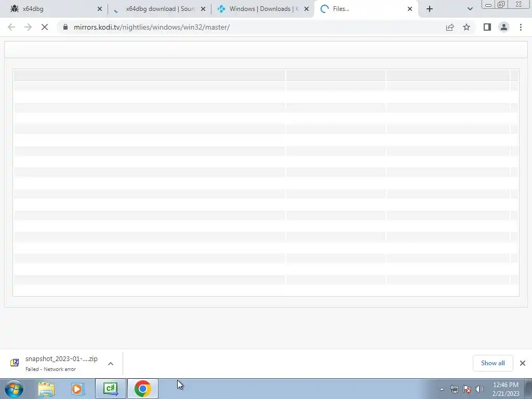Go forward to next page
The width and height of the screenshot is (532, 399).
coord(28,27)
